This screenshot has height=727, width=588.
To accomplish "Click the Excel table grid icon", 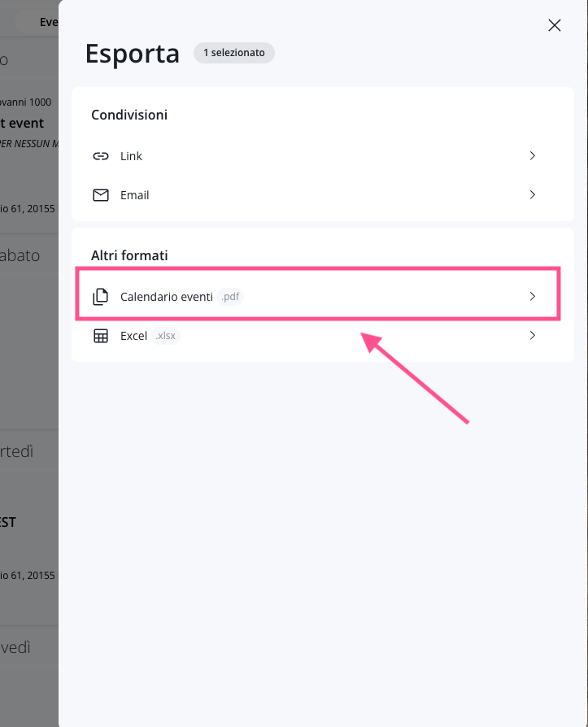I will pos(101,336).
